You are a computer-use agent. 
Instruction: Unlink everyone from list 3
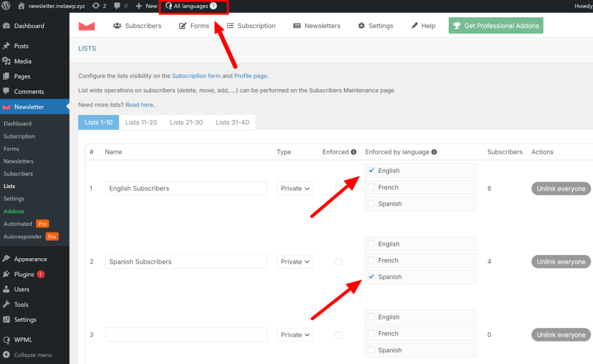561,335
